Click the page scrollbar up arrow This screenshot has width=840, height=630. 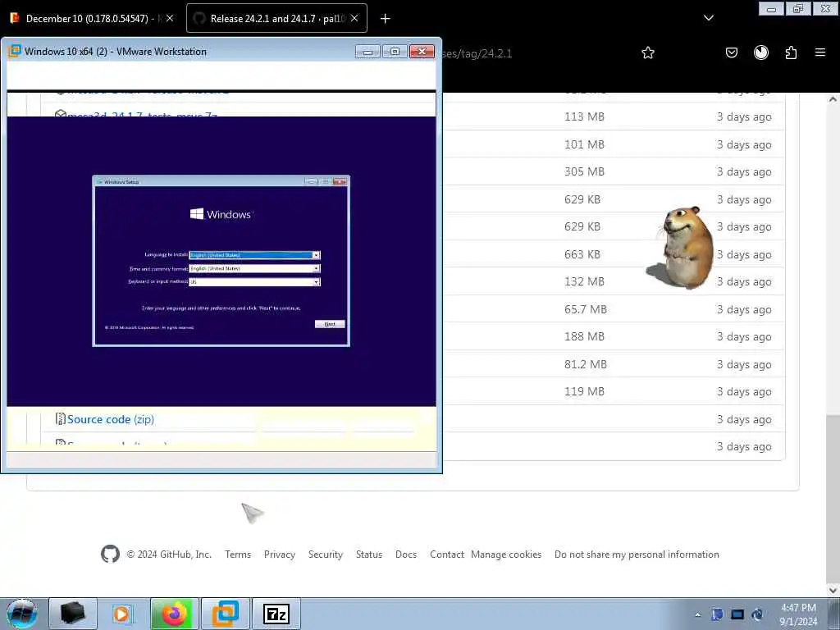click(x=833, y=99)
